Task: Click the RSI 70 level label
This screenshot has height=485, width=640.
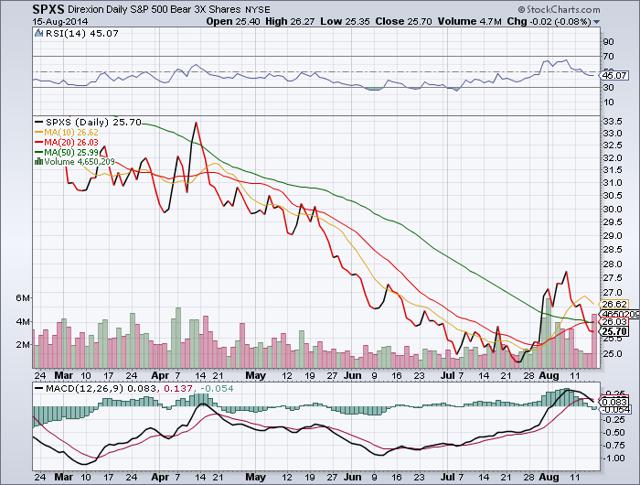Action: 609,56
